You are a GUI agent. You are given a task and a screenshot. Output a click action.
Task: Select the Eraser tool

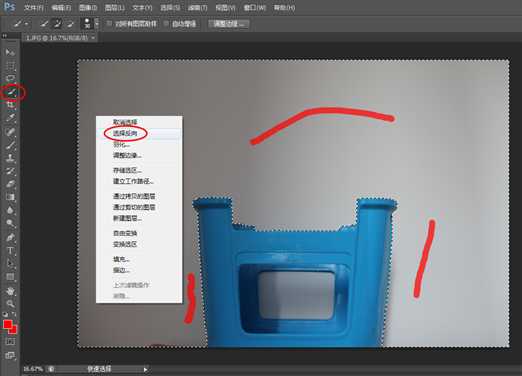[x=10, y=184]
